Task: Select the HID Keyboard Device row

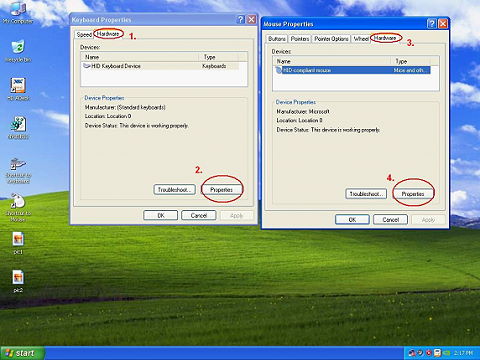Action: pyautogui.click(x=161, y=66)
